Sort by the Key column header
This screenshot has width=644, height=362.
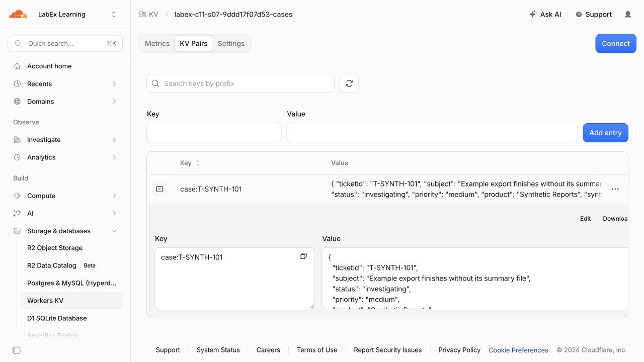(190, 163)
